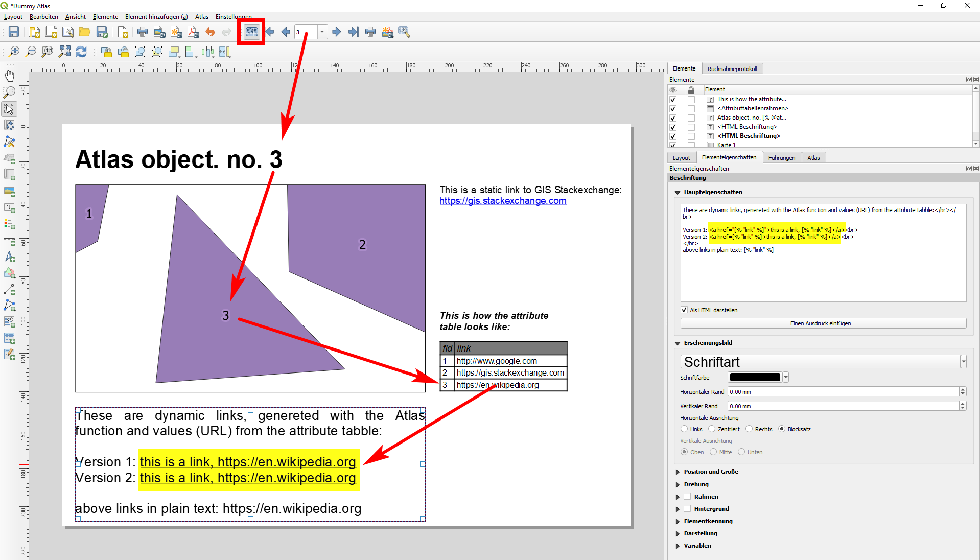Select the 'Links' alignment radio button
This screenshot has width=980, height=560.
coord(684,429)
